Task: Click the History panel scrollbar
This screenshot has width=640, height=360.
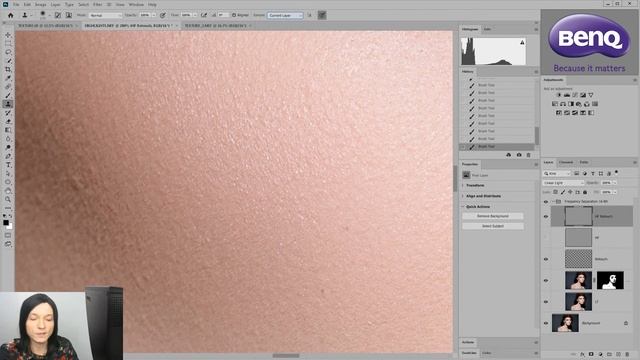Action: tap(536, 136)
